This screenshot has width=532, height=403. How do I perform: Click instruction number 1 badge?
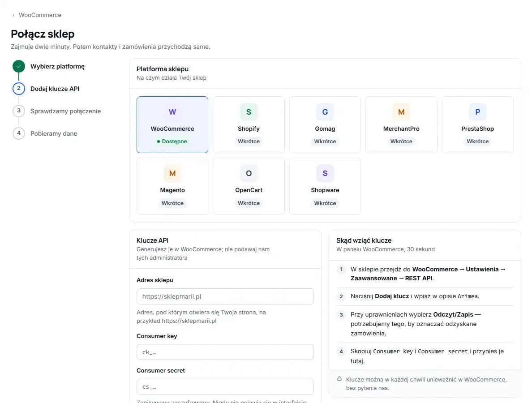(341, 270)
